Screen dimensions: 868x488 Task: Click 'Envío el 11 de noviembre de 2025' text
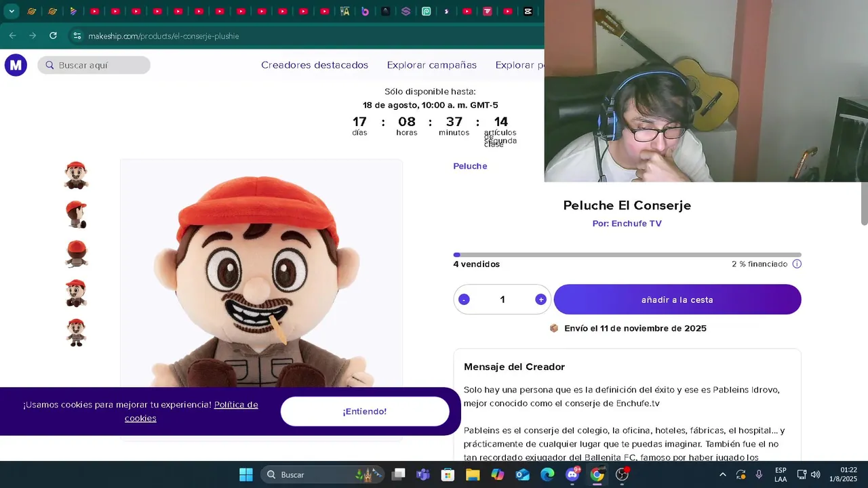(635, 328)
